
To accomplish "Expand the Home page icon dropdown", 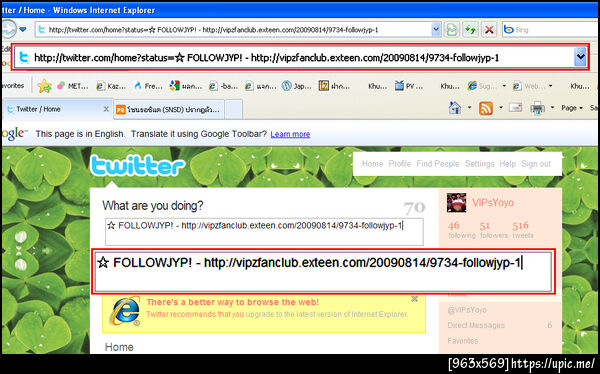I will (470, 108).
